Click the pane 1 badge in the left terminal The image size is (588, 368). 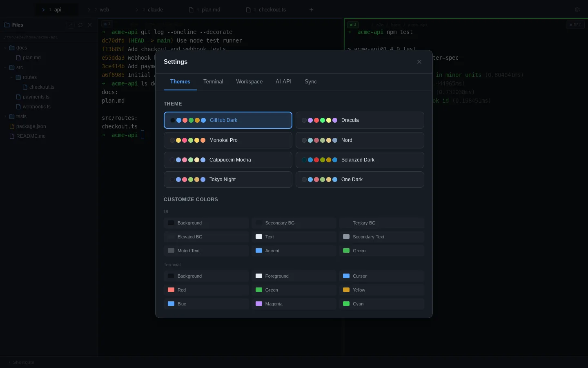pos(107,24)
